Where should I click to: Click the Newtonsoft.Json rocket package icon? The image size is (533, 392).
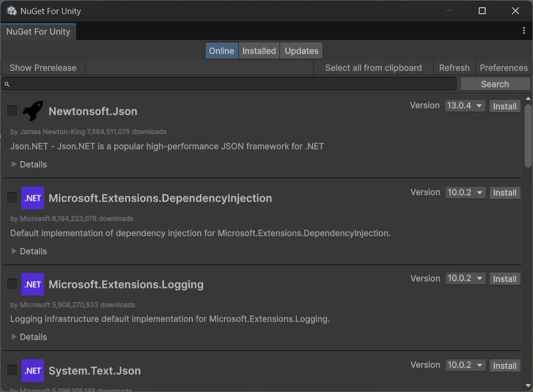tap(33, 111)
